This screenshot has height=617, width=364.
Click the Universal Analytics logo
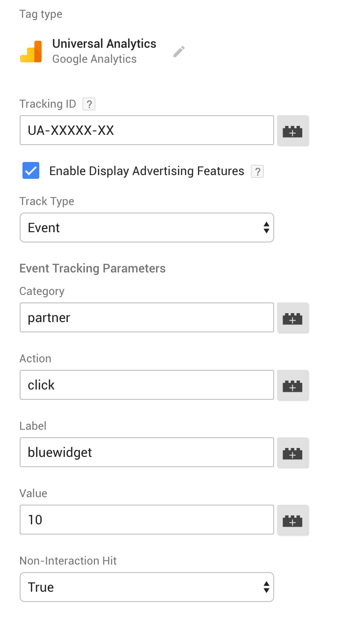click(31, 51)
